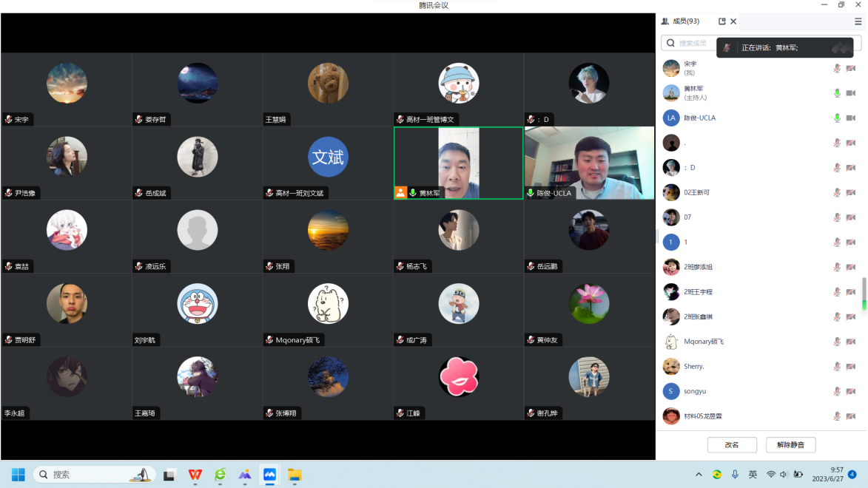868x488 pixels.
Task: Click the 解除静音 unmute button
Action: pyautogui.click(x=790, y=445)
